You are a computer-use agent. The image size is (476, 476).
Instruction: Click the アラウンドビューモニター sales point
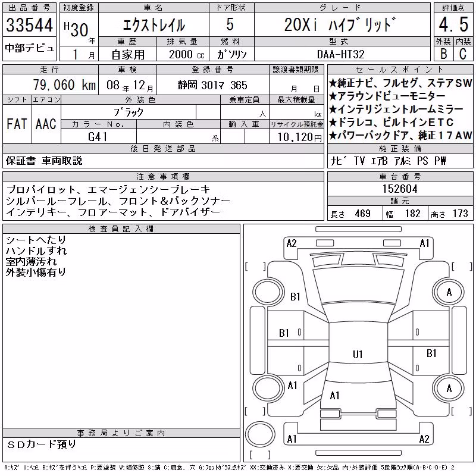(x=387, y=96)
